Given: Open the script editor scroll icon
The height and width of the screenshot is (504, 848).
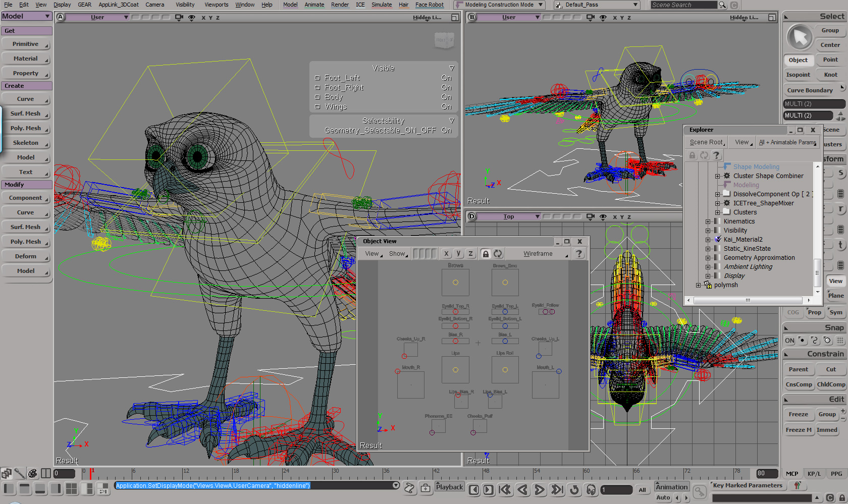Looking at the screenshot, I should [x=409, y=488].
